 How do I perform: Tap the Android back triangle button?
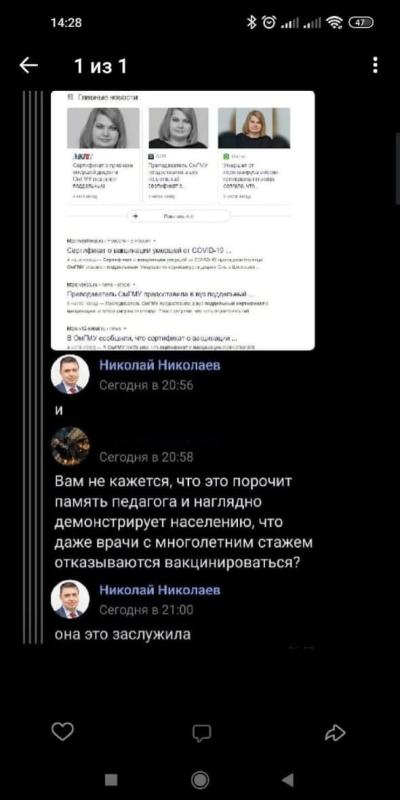tap(288, 780)
